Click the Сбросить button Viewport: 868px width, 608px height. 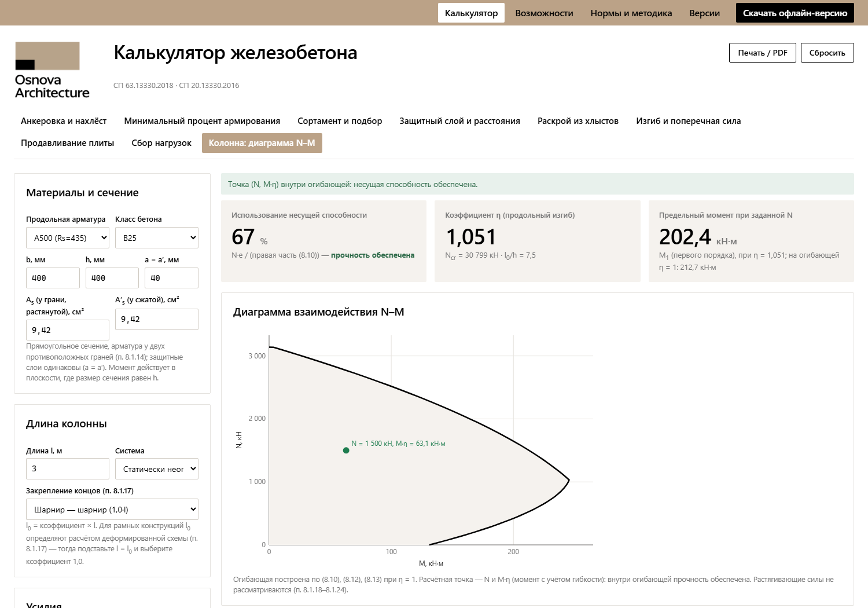[827, 53]
